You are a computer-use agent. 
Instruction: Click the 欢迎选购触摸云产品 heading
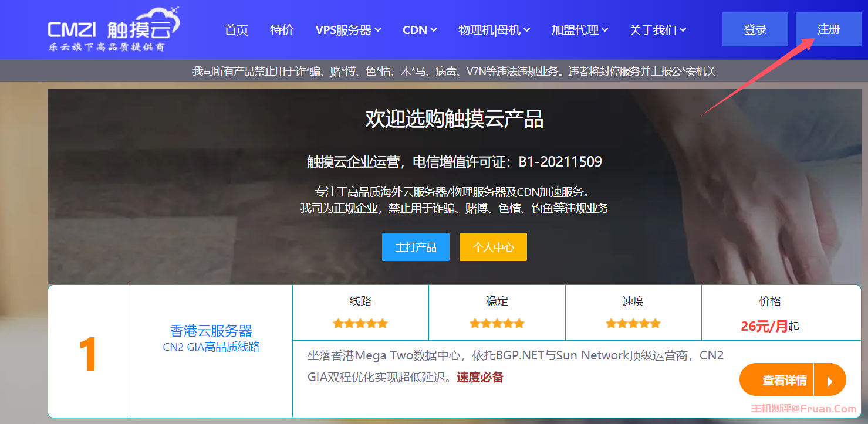coord(454,119)
